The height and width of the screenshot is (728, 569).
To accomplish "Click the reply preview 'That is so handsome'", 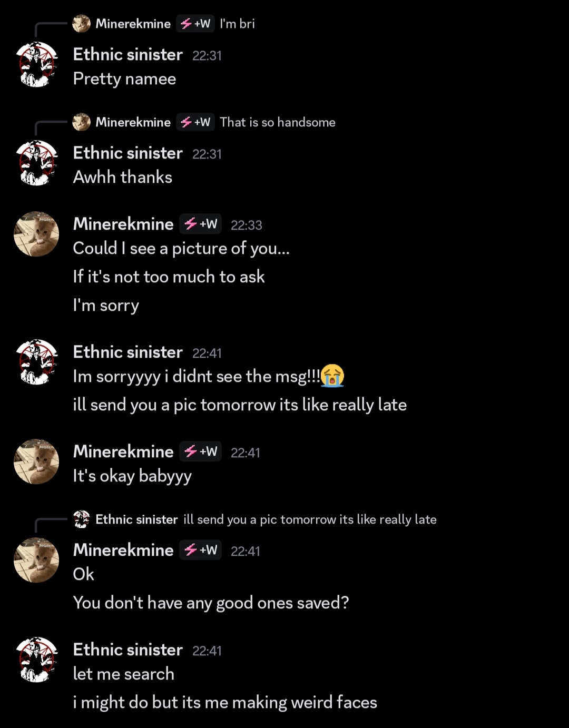I will (278, 122).
